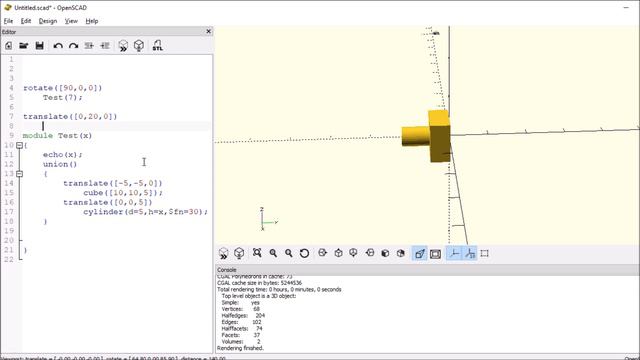This screenshot has width=640, height=360.
Task: Collapse the code fold at line 13
Action: [x=19, y=174]
